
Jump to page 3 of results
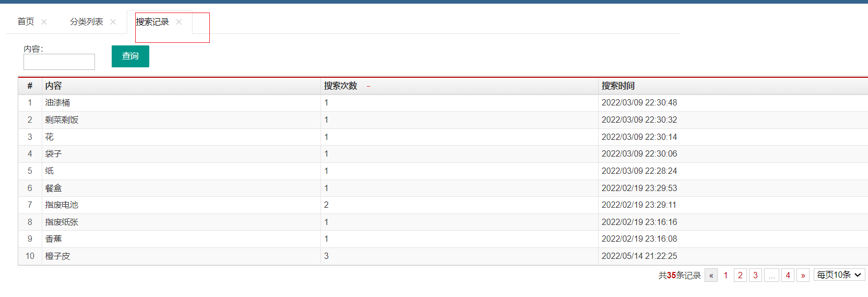pos(755,275)
